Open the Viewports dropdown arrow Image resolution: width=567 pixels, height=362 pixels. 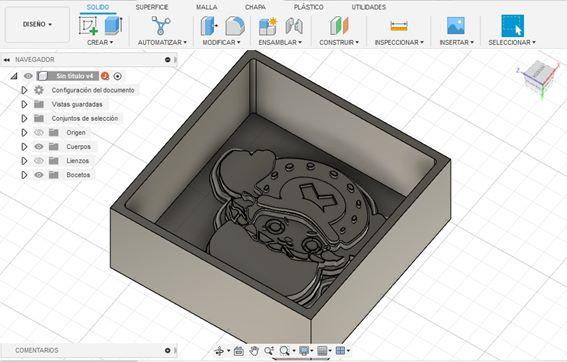(x=348, y=351)
